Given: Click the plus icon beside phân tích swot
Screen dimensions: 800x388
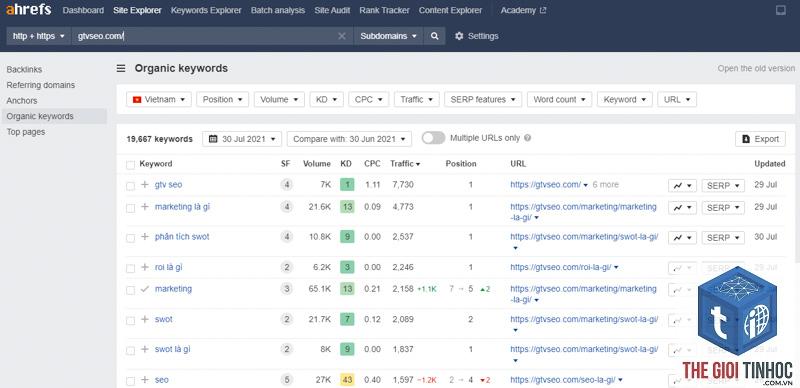Looking at the screenshot, I should coord(145,237).
